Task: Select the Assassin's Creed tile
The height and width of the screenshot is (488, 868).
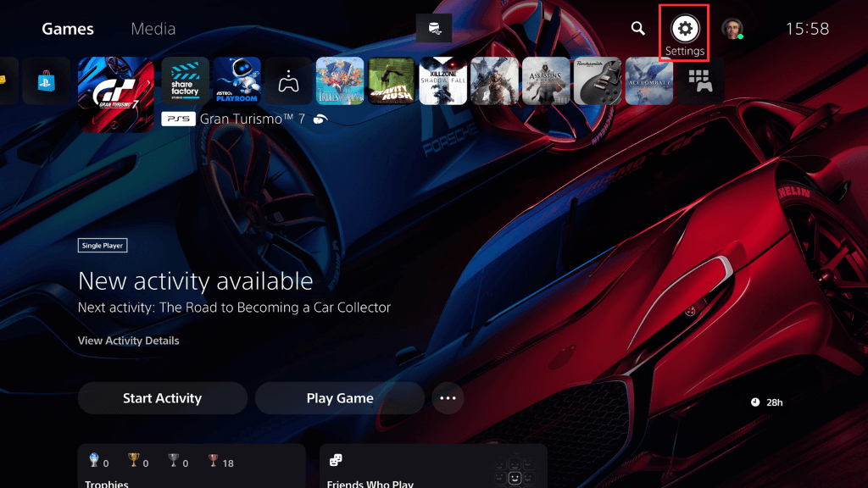Action: pos(546,81)
